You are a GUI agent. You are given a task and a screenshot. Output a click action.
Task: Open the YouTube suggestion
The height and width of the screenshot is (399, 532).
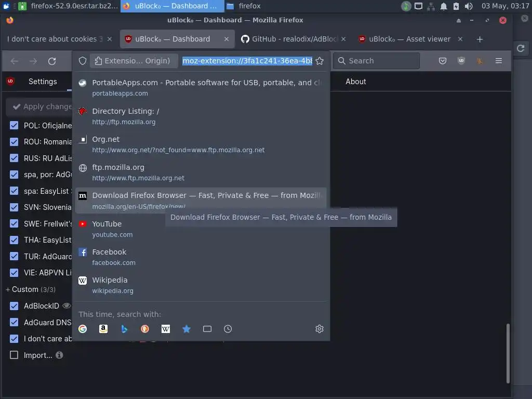click(201, 229)
